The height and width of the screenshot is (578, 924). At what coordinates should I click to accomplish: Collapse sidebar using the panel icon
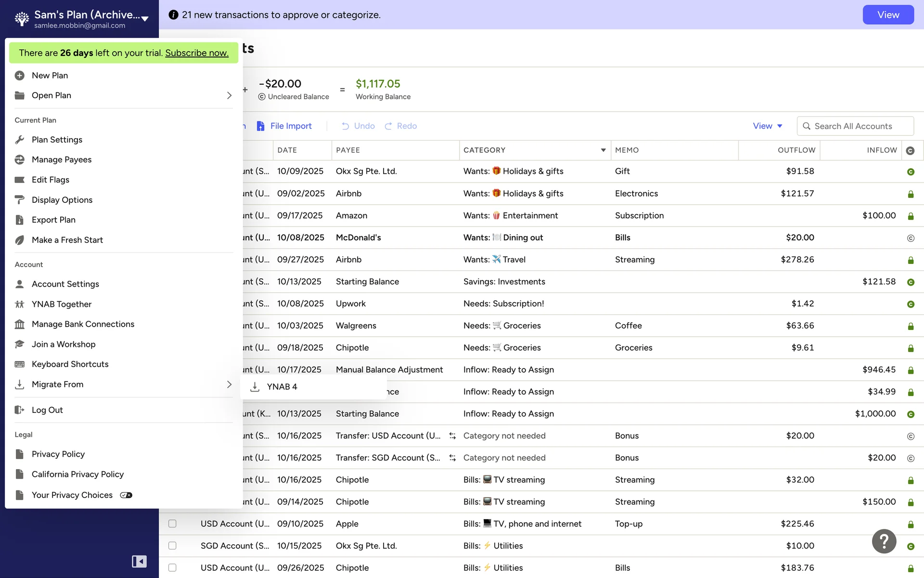[x=139, y=561]
